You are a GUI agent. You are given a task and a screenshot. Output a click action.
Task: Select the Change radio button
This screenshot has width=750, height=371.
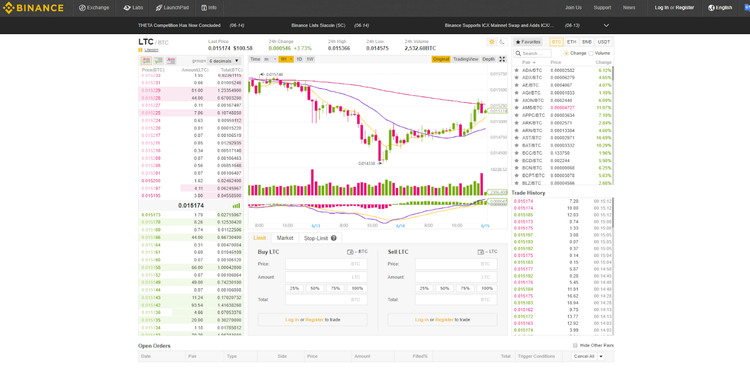click(566, 54)
